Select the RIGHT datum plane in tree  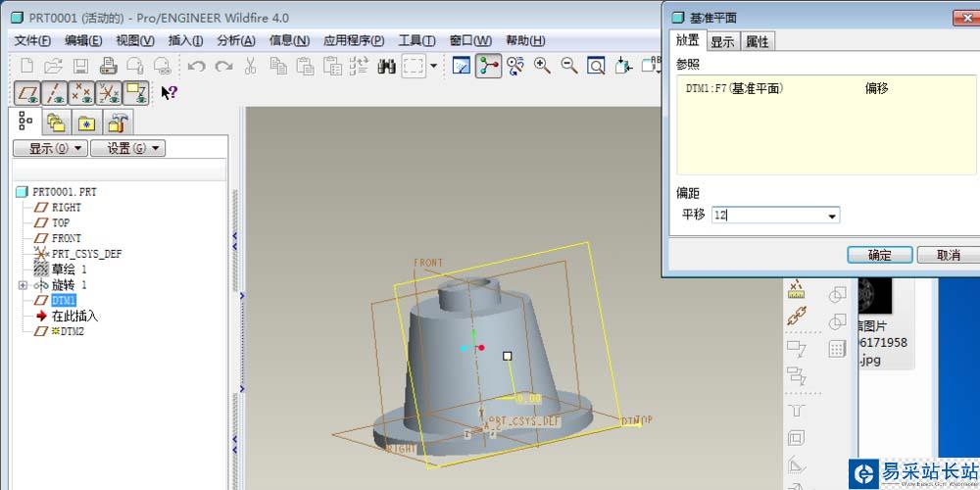(x=67, y=208)
